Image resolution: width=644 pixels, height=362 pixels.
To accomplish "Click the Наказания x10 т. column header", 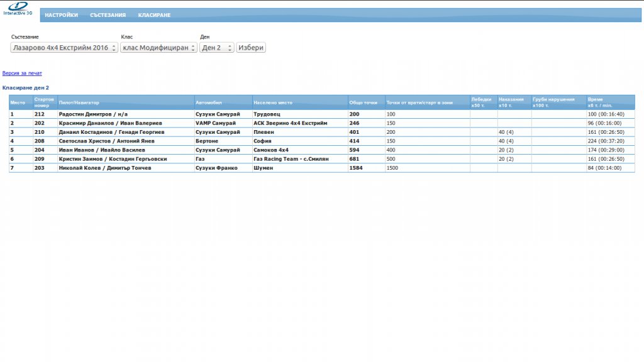I will tap(514, 102).
